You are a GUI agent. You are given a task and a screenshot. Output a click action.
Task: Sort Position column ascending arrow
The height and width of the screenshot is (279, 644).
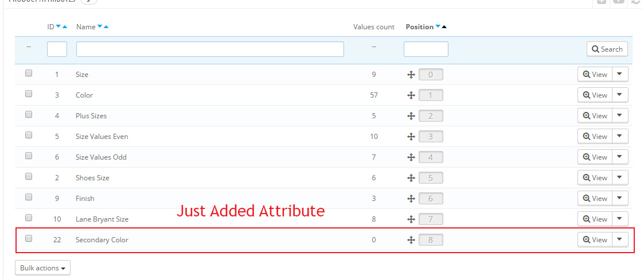click(x=444, y=27)
